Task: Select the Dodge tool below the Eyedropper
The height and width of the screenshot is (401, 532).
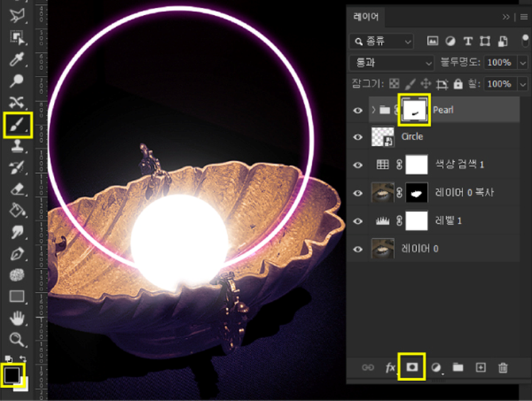Action: pyautogui.click(x=16, y=81)
